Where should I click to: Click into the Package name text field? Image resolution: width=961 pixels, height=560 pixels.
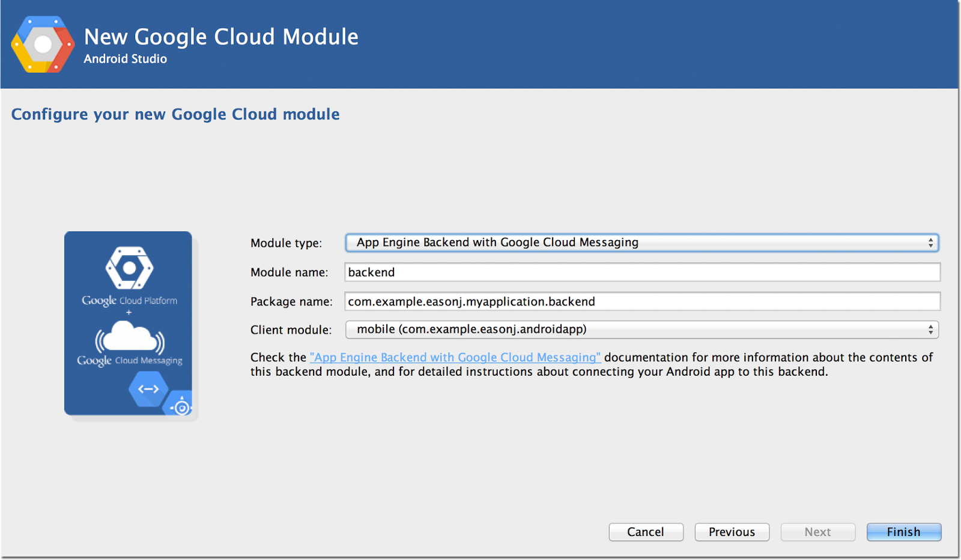(642, 301)
